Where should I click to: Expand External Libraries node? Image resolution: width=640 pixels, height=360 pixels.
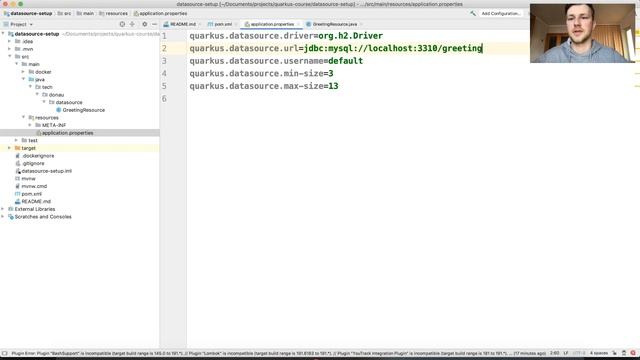pos(3,209)
